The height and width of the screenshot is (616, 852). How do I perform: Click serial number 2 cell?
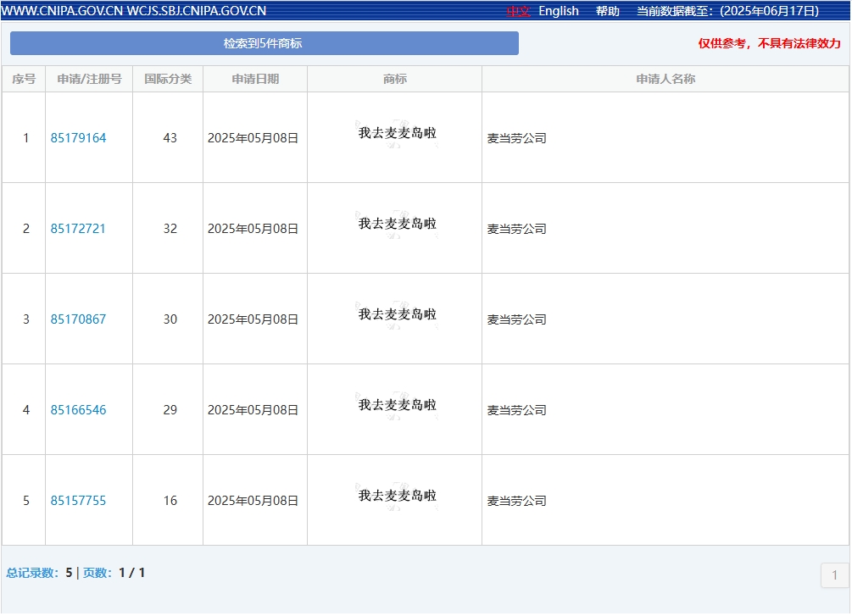click(25, 229)
